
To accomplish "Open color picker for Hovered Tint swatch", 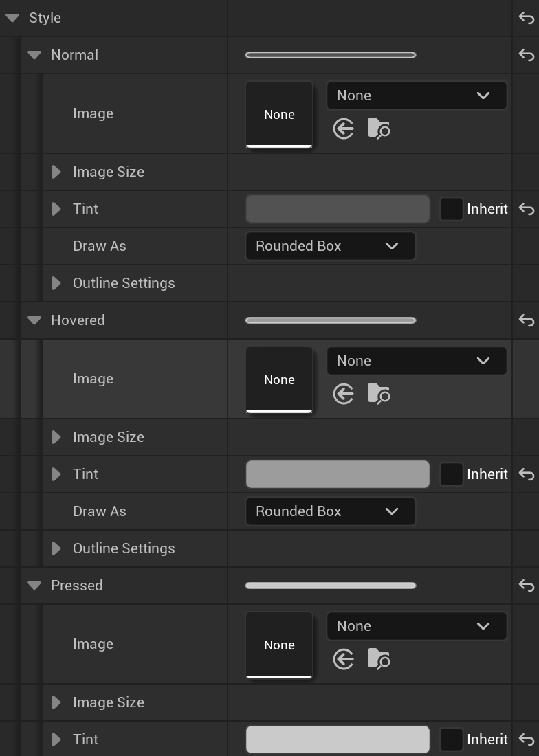I will pos(338,474).
